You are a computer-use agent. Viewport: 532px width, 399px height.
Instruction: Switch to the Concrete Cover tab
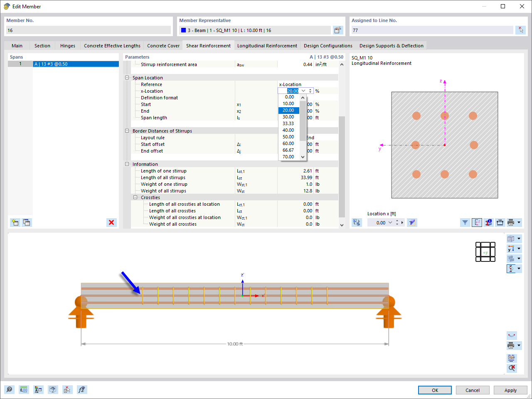pyautogui.click(x=163, y=45)
